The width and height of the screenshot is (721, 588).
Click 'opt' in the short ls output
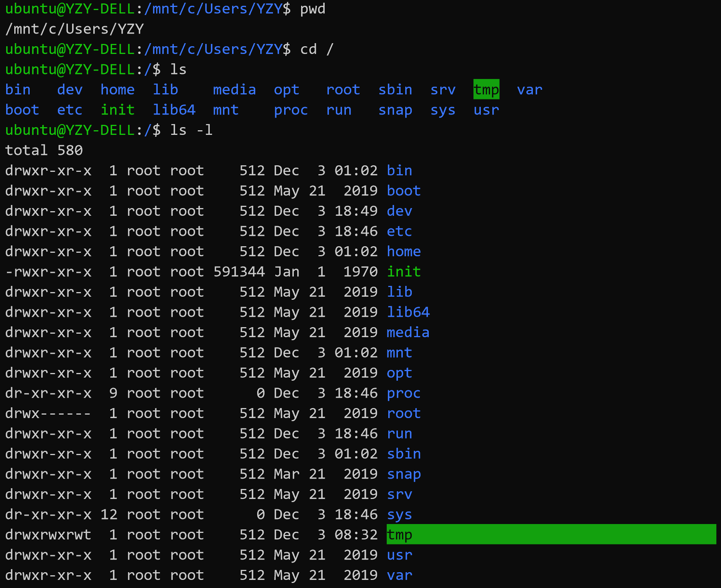(286, 90)
